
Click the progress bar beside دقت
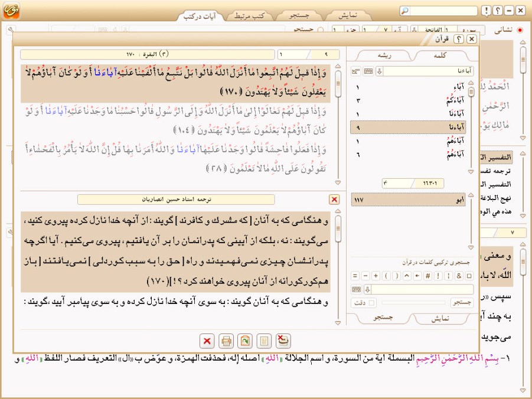pyautogui.click(x=413, y=303)
